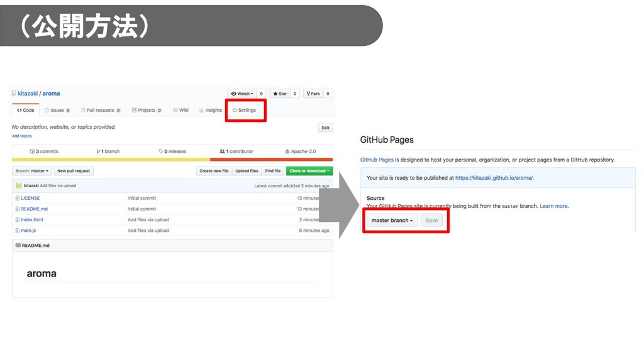This screenshot has width=644, height=362.
Task: Click the GitHub Pages help link
Action: click(x=377, y=160)
